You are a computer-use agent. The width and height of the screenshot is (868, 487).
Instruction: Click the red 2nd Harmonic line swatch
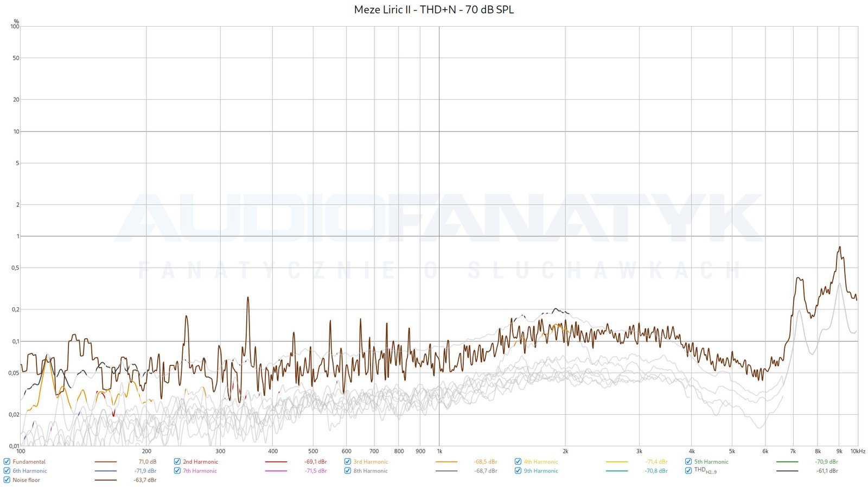point(276,462)
